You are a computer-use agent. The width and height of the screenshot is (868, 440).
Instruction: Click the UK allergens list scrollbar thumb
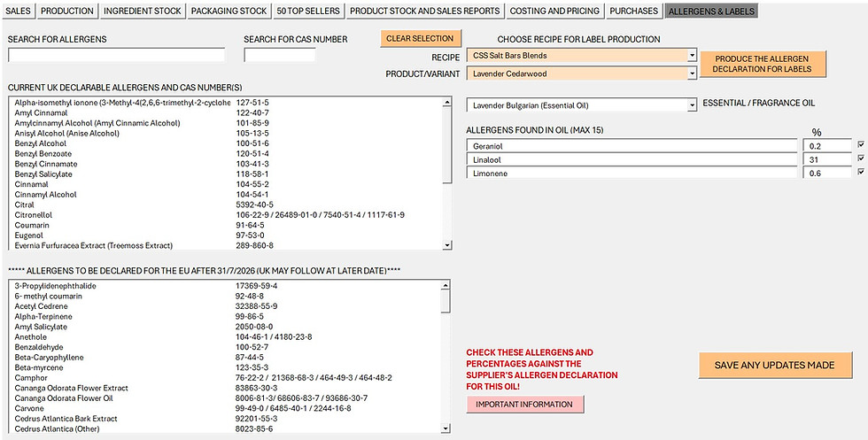[x=447, y=145]
